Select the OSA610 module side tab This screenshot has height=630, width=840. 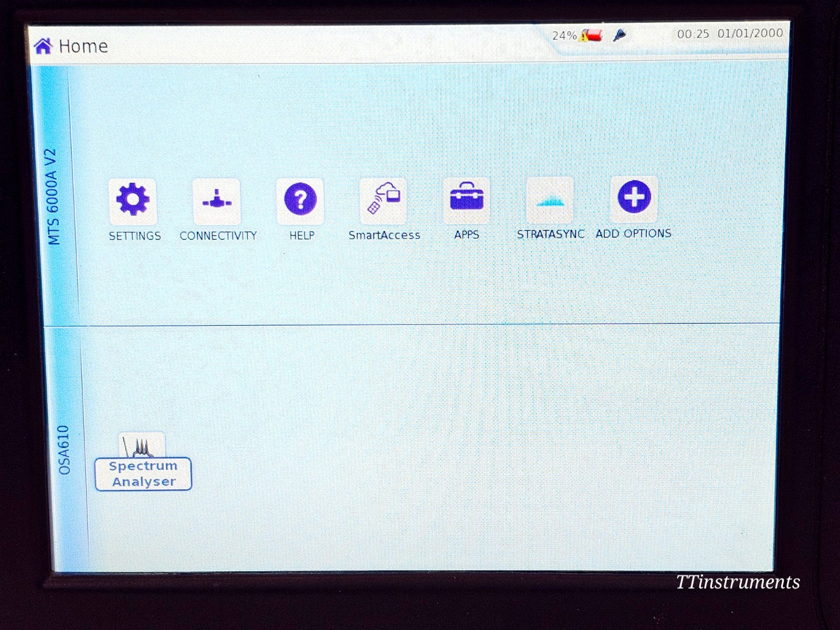pyautogui.click(x=64, y=450)
